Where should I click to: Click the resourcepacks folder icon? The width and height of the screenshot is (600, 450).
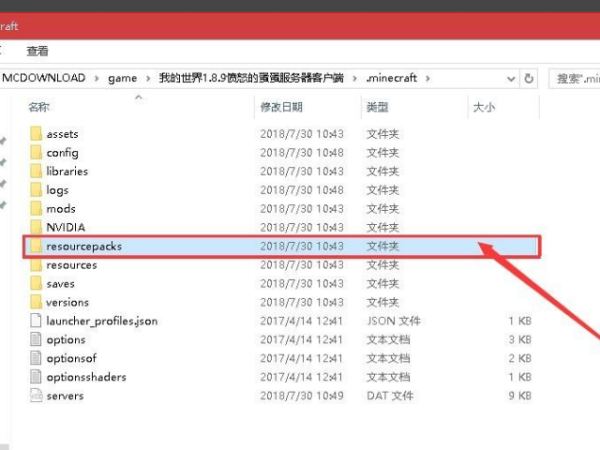(x=36, y=246)
